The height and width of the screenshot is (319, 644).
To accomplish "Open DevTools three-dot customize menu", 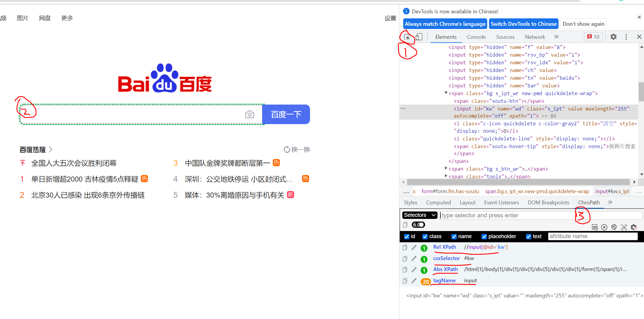I will point(626,37).
